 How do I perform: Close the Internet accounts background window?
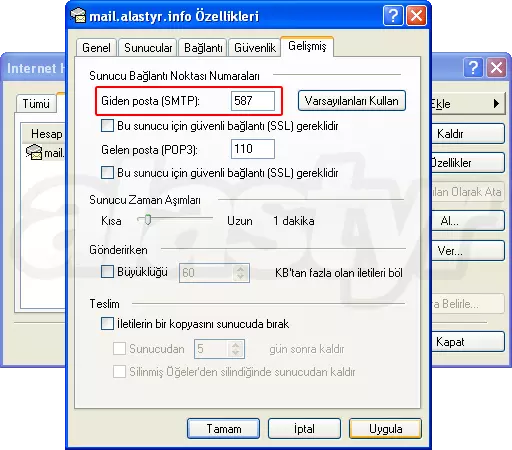[496, 68]
